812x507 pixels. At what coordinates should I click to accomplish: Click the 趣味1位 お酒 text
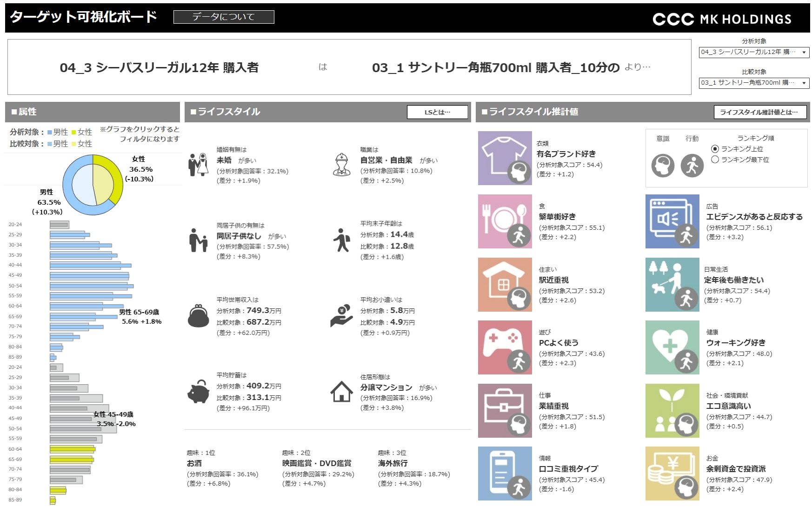point(194,463)
